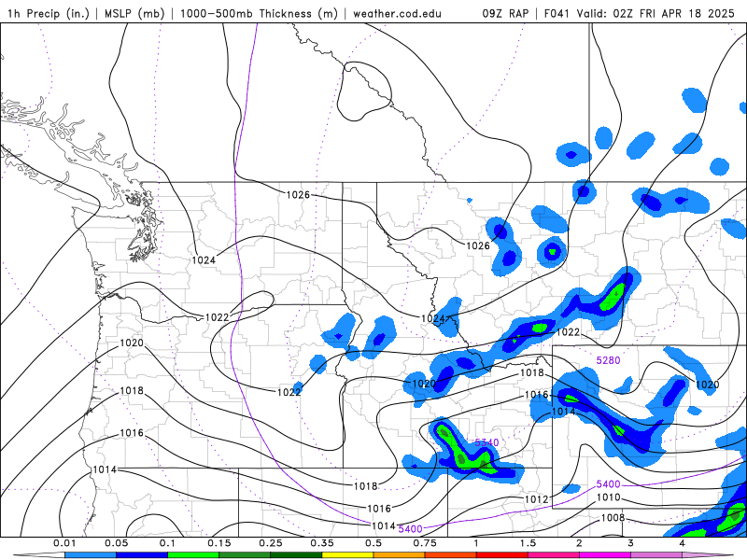Click the 0.01 legend value
The image size is (747, 560).
[64, 543]
